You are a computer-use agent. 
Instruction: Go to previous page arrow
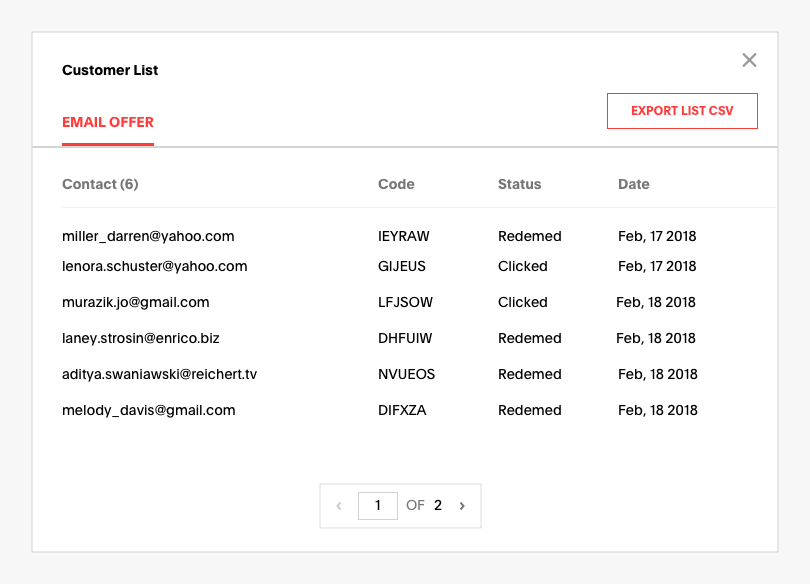tap(339, 506)
